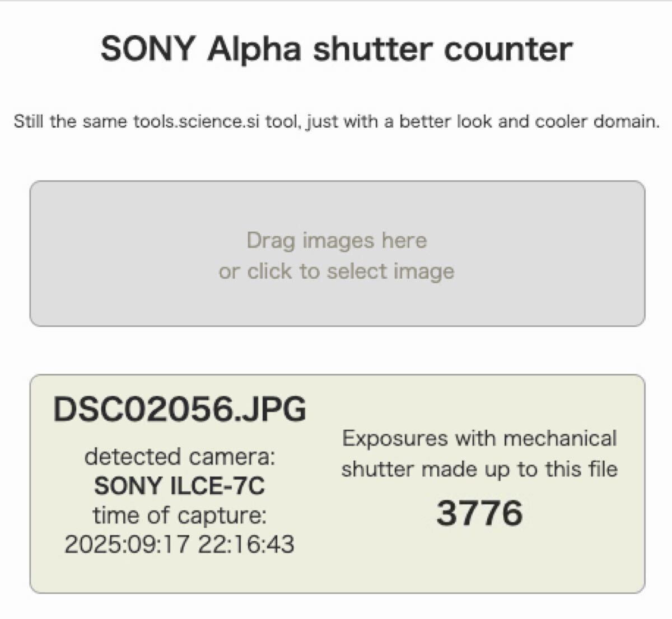
Task: Click the "shutter made up to this file" line
Action: [479, 469]
